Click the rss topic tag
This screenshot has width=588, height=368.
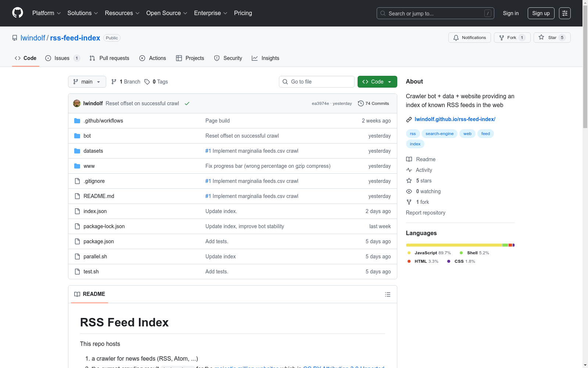tap(413, 134)
